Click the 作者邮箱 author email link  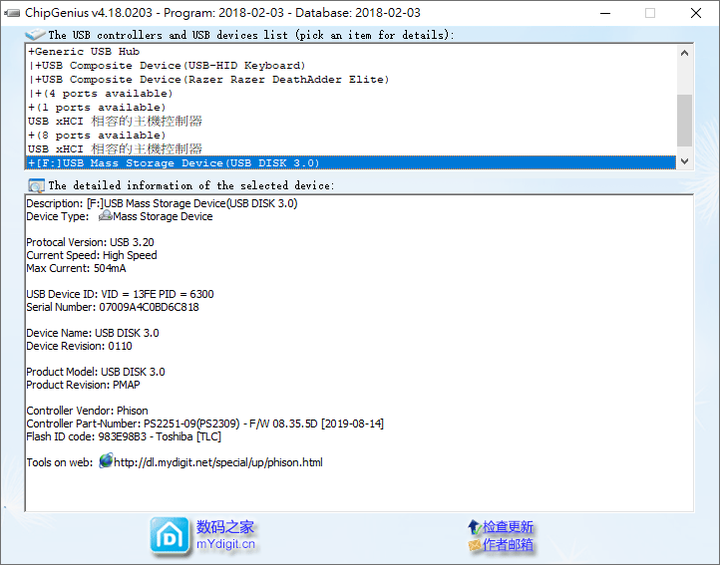(x=507, y=545)
